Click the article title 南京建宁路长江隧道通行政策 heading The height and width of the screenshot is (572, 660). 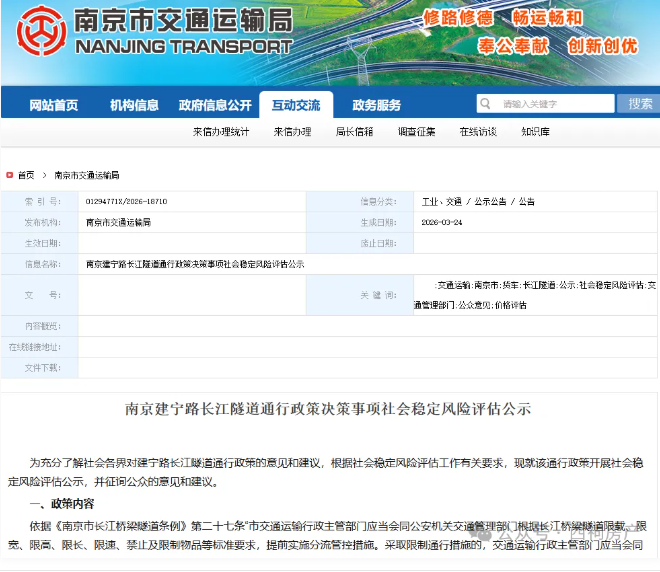click(328, 409)
